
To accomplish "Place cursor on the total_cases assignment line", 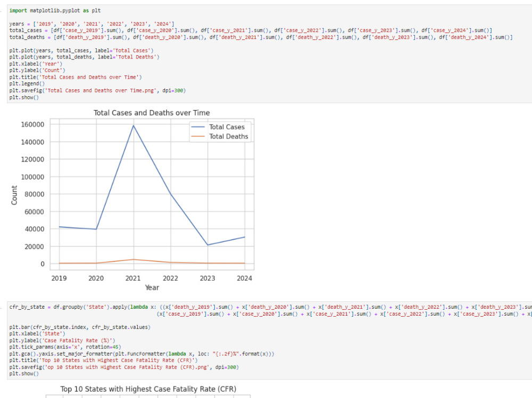I will coord(251,30).
